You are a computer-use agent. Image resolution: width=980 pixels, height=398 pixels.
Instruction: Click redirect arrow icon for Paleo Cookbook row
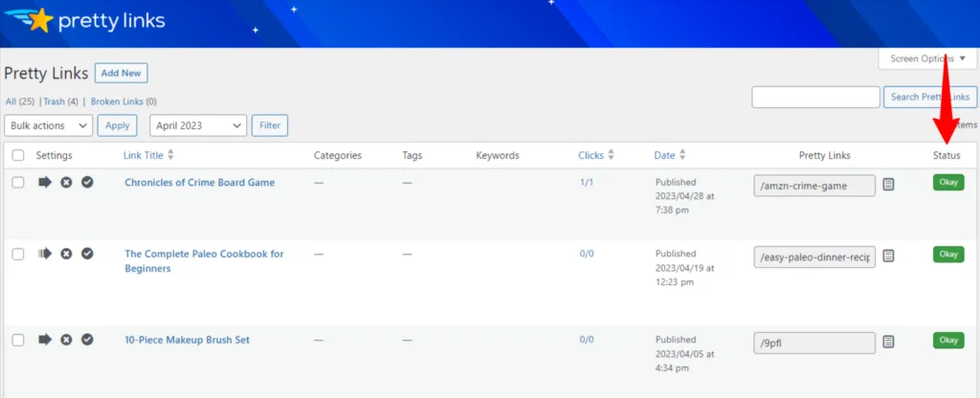45,254
